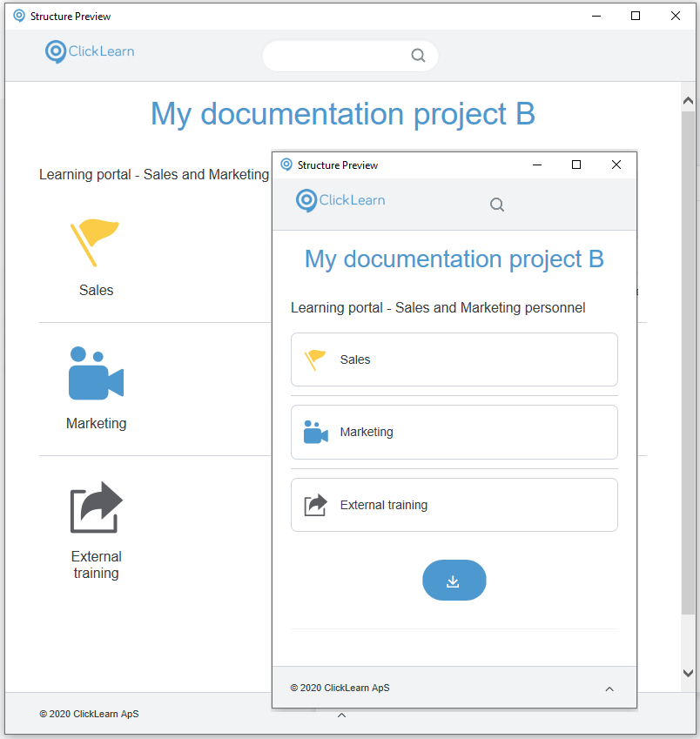Click the small camera icon in the Marketing card
The height and width of the screenshot is (739, 700).
[315, 433]
